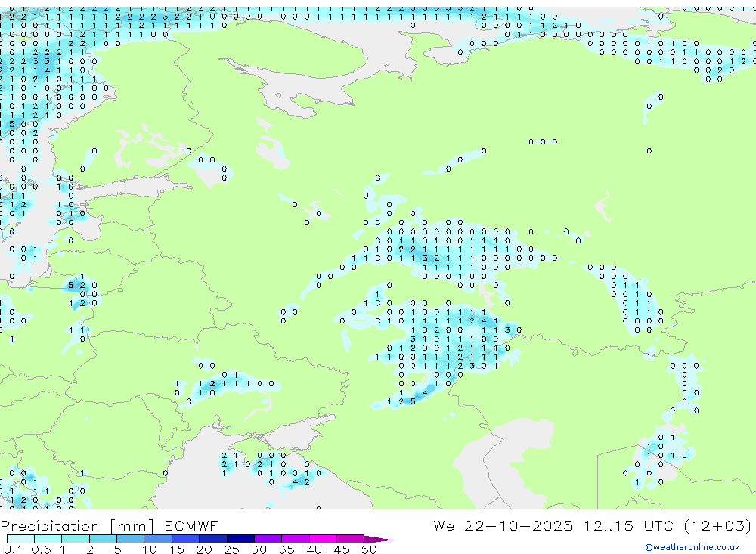The height and width of the screenshot is (554, 756).
Task: Click the legend scale label '45'
Action: tap(342, 549)
